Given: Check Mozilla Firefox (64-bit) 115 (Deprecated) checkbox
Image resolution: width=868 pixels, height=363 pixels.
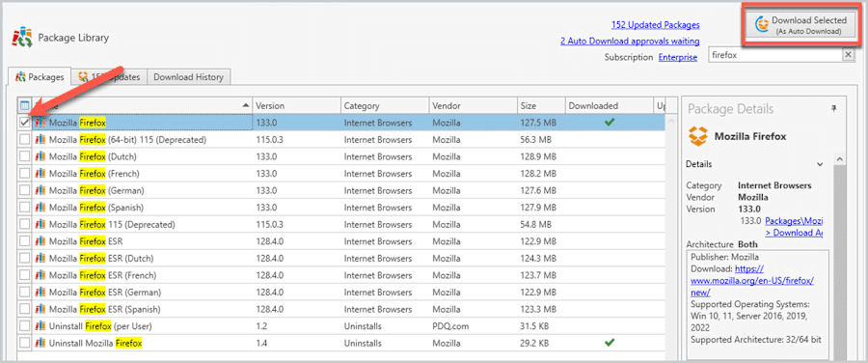Looking at the screenshot, I should (24, 140).
